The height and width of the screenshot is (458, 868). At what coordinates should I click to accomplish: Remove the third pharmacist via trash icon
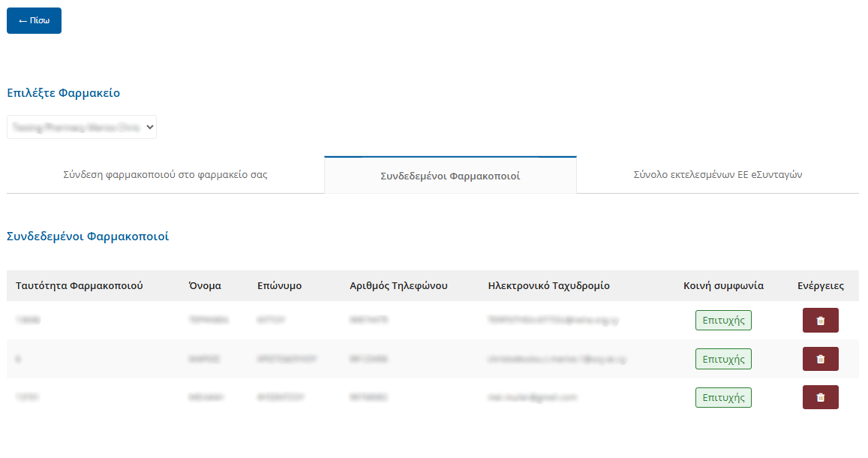point(820,397)
